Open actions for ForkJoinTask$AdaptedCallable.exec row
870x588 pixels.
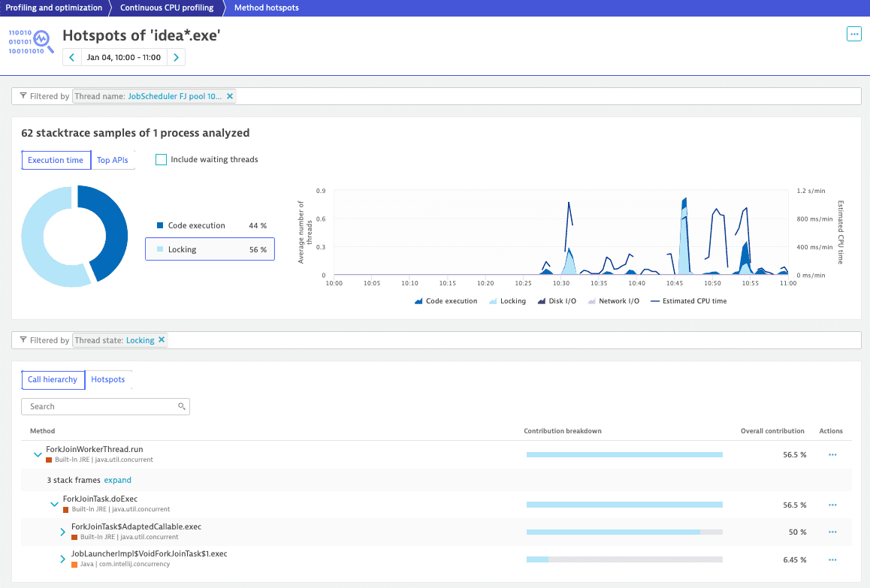832,532
